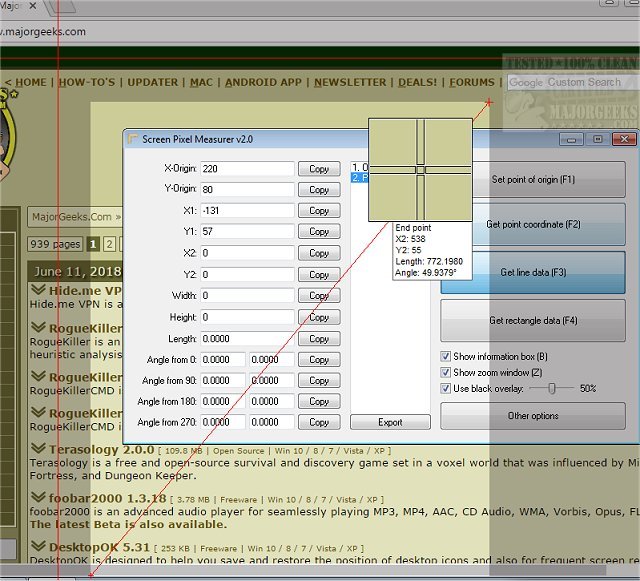The image size is (640, 581).
Task: Copy the Y1 value
Action: coord(319,232)
